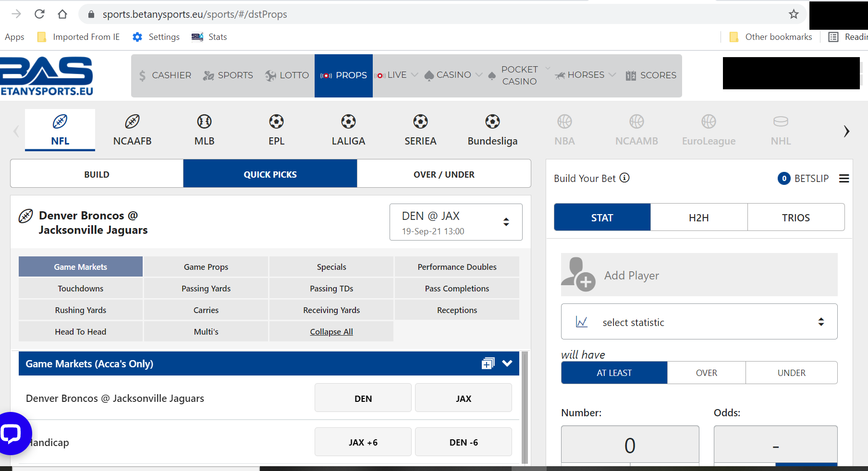This screenshot has height=471, width=868.
Task: Select the NHL puck icon
Action: 781,121
